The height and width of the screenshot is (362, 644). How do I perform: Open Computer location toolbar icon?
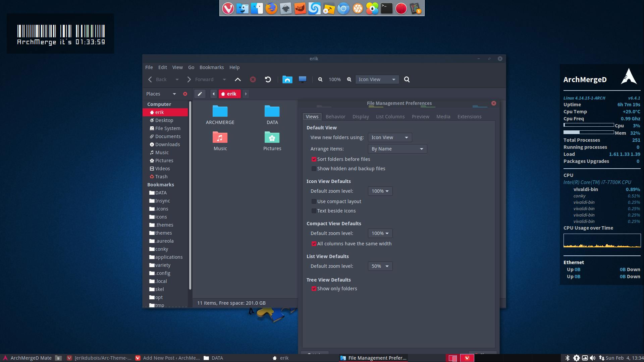click(303, 79)
